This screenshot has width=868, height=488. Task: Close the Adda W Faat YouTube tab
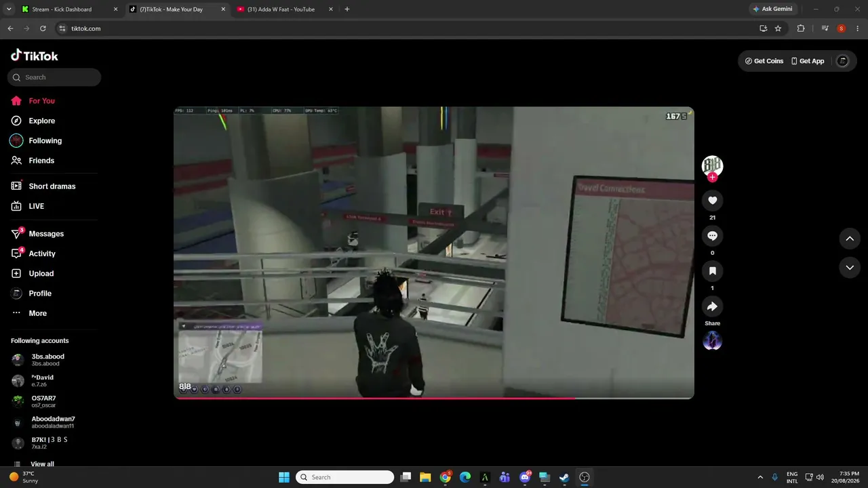(330, 9)
